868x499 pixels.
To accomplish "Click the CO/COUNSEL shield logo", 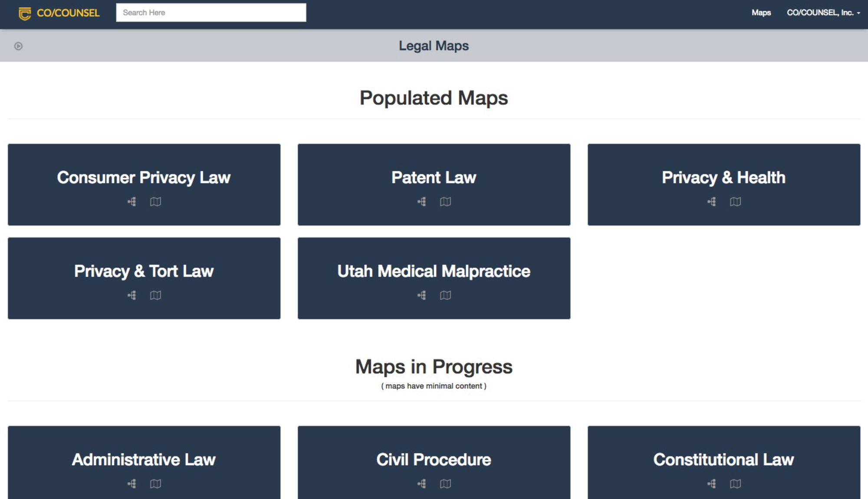I will point(25,13).
